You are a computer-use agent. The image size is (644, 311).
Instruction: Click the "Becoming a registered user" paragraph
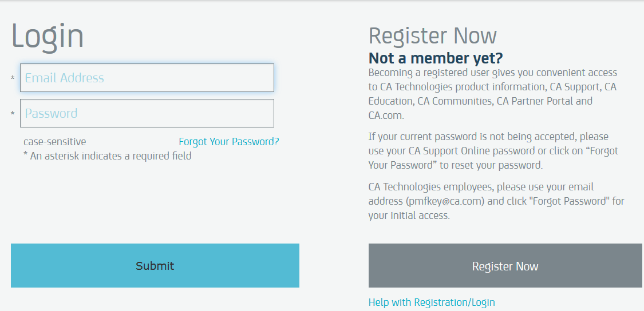pos(492,94)
